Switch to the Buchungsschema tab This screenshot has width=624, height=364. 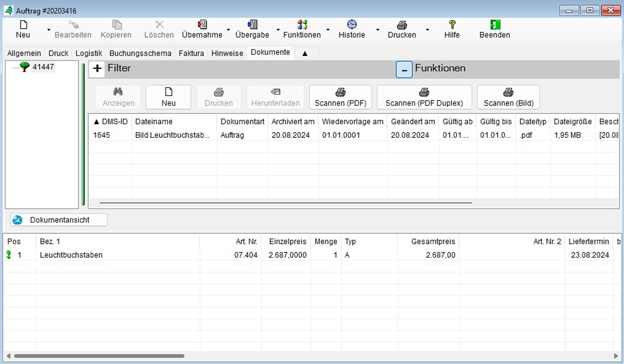point(140,53)
